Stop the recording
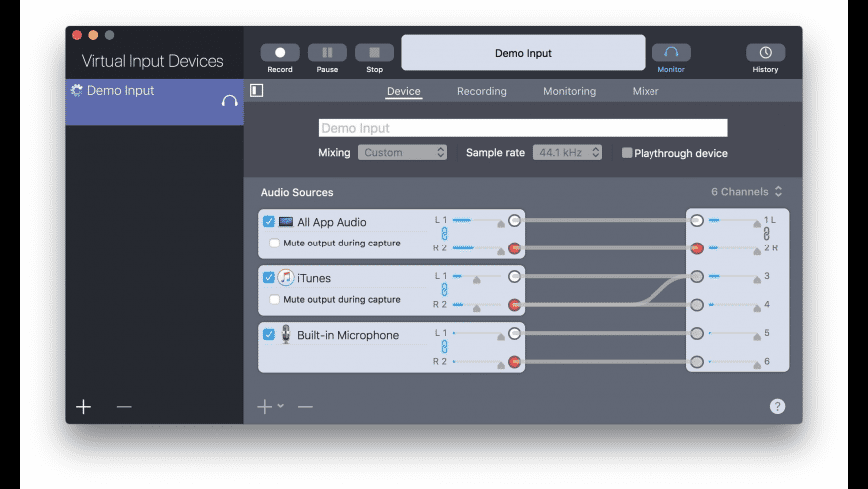Viewport: 868px width, 489px height. pos(375,53)
